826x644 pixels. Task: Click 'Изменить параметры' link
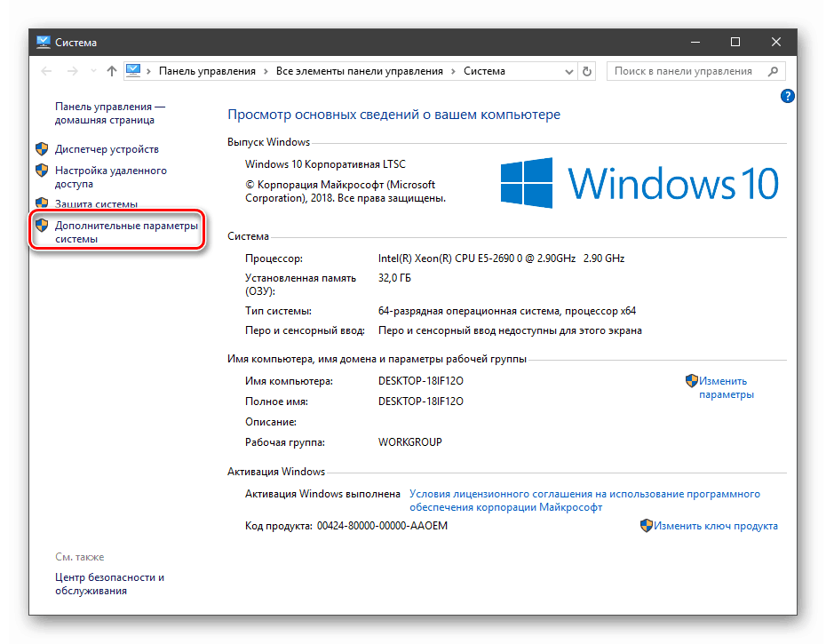[x=726, y=387]
